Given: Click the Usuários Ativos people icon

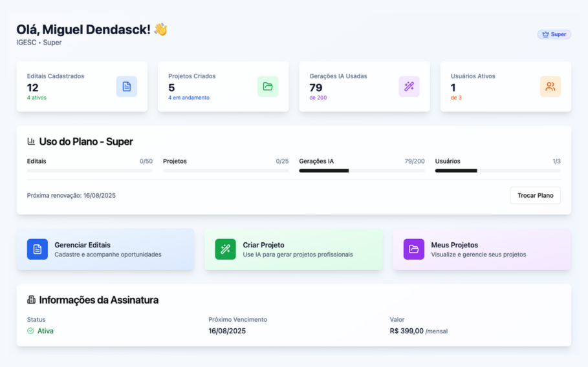Looking at the screenshot, I should coord(550,87).
